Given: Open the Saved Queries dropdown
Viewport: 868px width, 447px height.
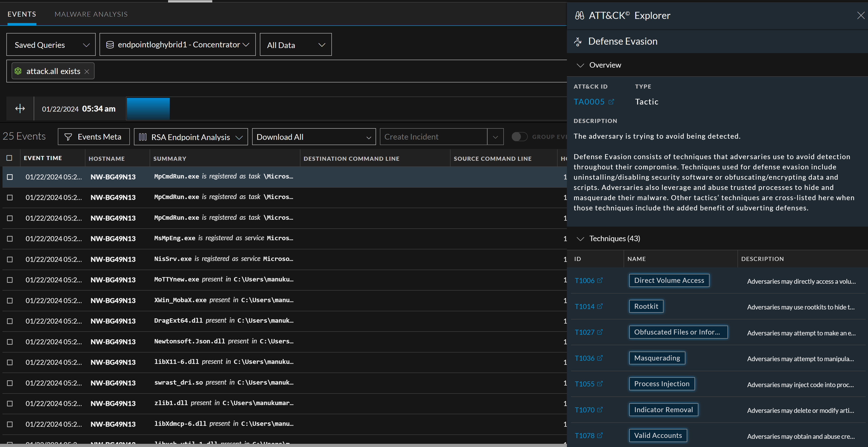Looking at the screenshot, I should (51, 45).
